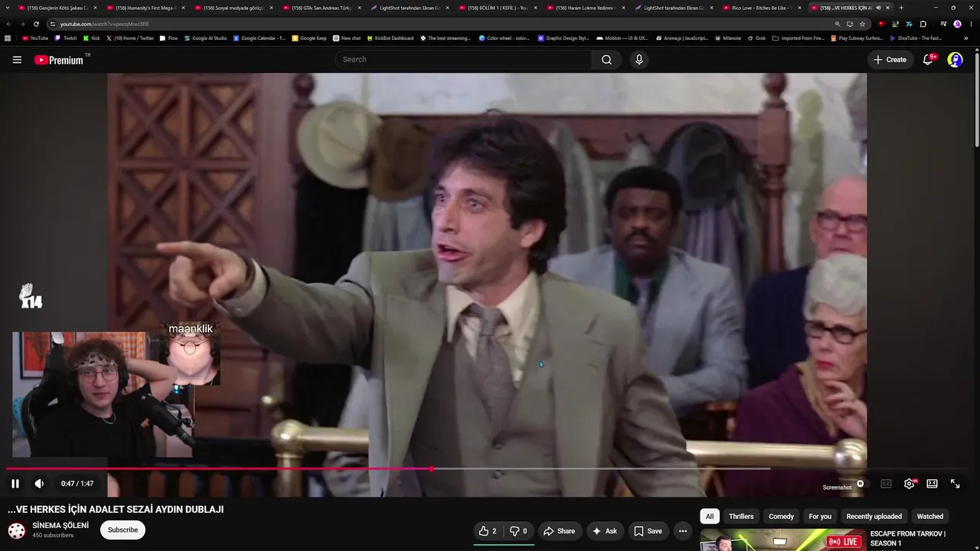Image resolution: width=980 pixels, height=551 pixels.
Task: Dislike the video
Action: [518, 531]
